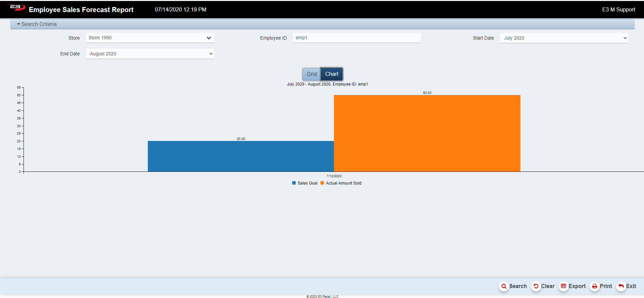
Task: Collapse Search Criteria using triangle icon
Action: click(19, 24)
